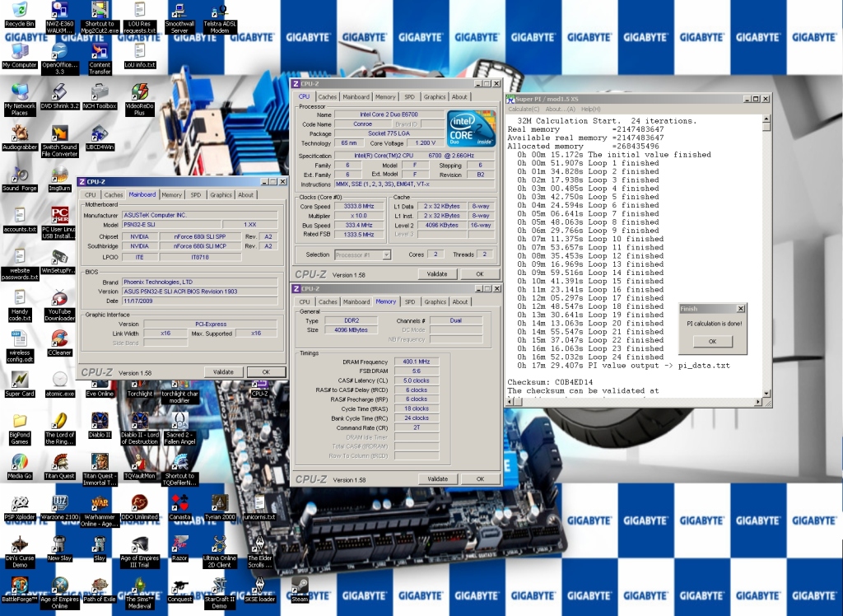Image resolution: width=843 pixels, height=616 pixels.
Task: Click the Core Speed 3333.8 MHz field
Action: click(x=359, y=206)
